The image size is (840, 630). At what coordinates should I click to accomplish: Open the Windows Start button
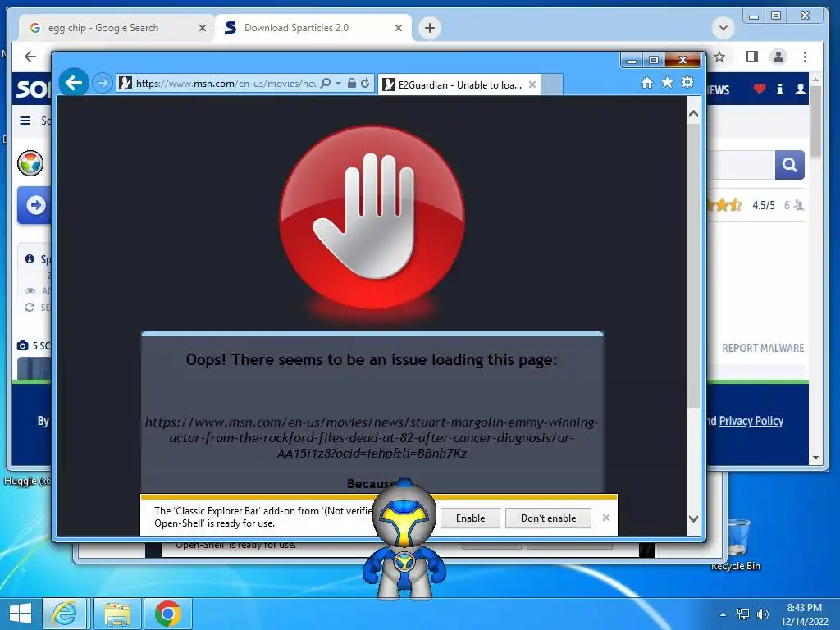point(21,614)
